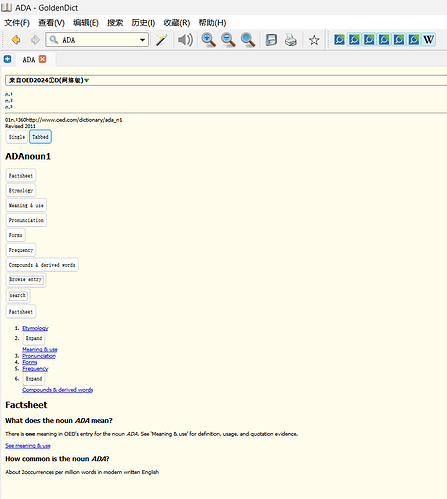This screenshot has height=499, width=447.
Task: Select the Wikipedia W dictionary icon
Action: click(428, 40)
